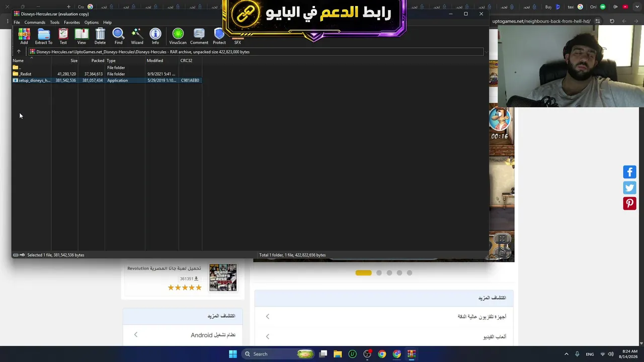Image resolution: width=644 pixels, height=362 pixels.
Task: Share page on Facebook
Action: [629, 172]
